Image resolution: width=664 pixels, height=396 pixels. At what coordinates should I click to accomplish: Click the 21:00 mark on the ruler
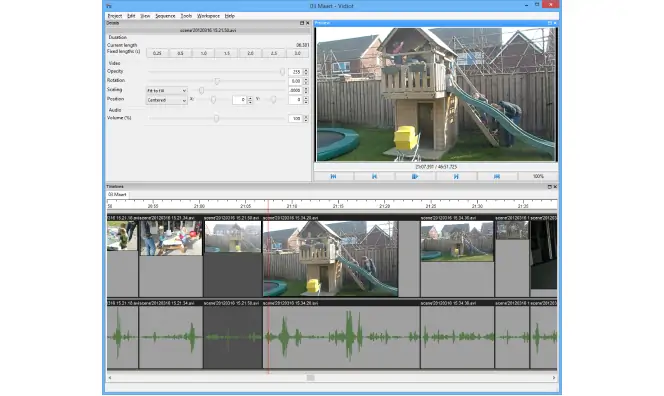(x=199, y=206)
